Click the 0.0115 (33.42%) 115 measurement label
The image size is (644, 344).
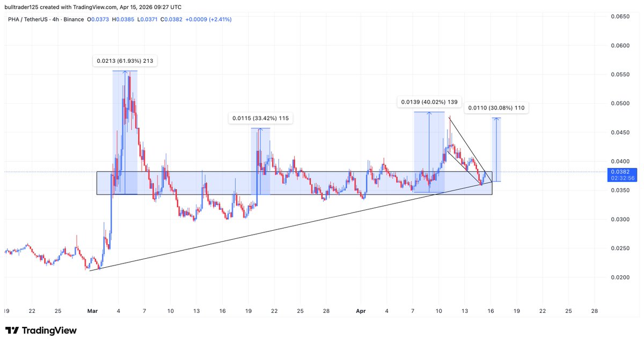point(260,119)
